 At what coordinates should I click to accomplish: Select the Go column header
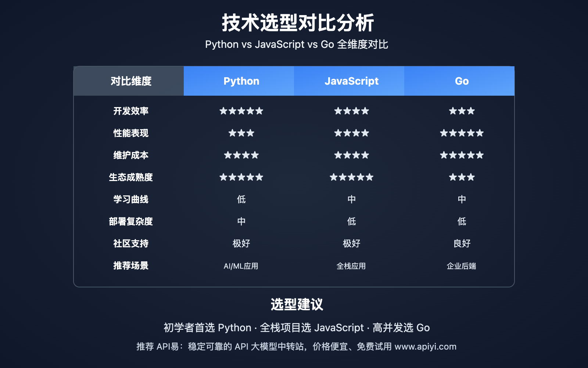(x=459, y=81)
